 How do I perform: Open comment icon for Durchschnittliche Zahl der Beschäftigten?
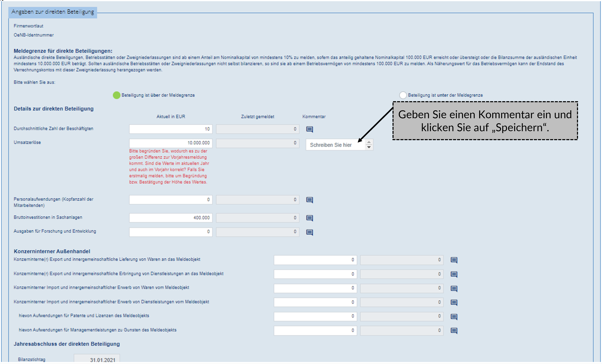click(310, 129)
